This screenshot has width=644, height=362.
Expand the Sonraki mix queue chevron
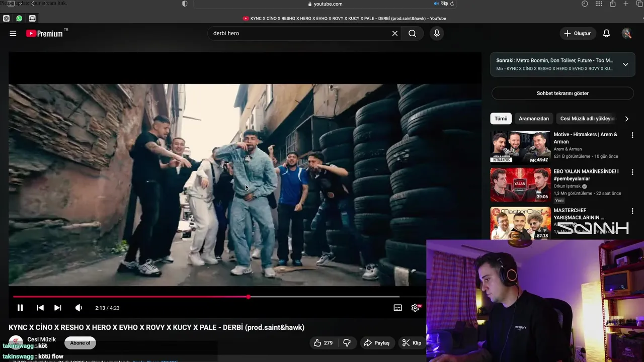click(x=625, y=64)
